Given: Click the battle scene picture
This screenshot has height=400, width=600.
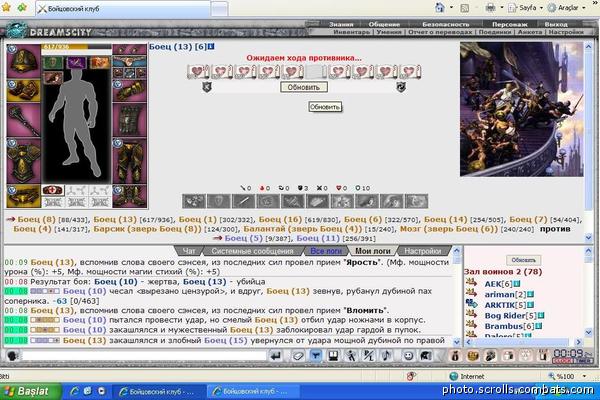Looking at the screenshot, I should pyautogui.click(x=522, y=109).
